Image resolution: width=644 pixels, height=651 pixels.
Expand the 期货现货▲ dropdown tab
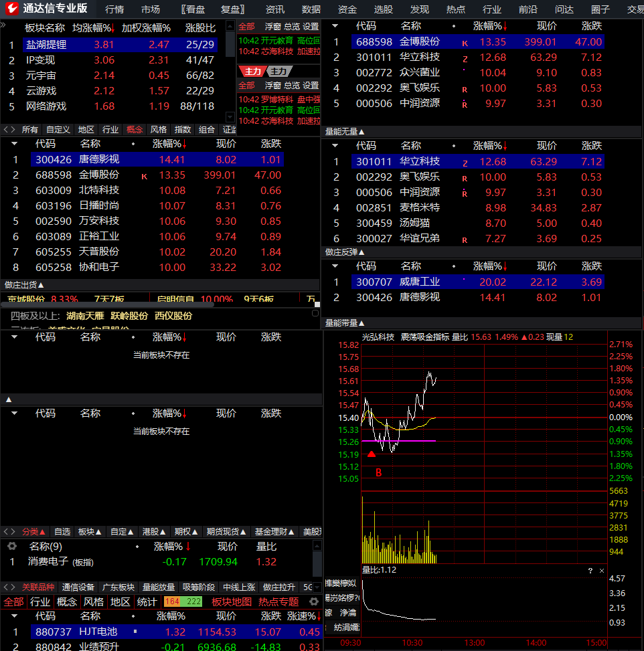(226, 532)
